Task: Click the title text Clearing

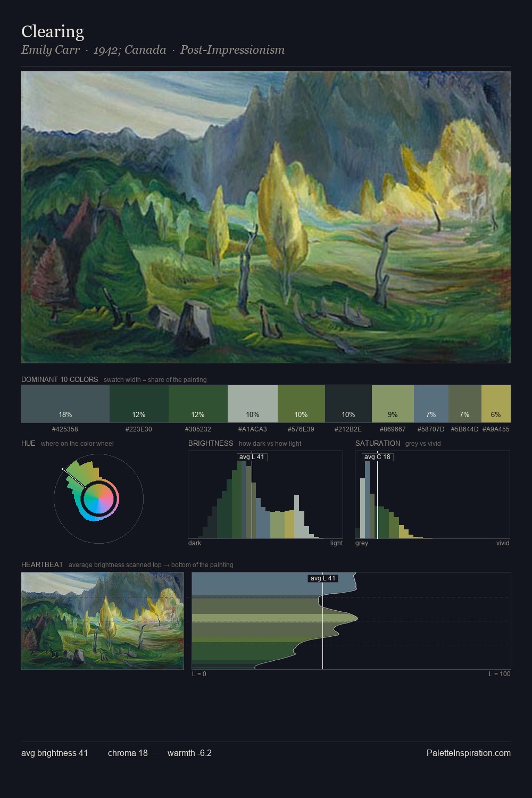Action: tap(53, 32)
